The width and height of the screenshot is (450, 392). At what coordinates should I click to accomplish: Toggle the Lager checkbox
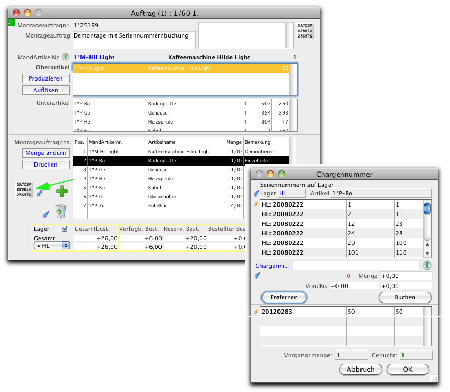(65, 229)
